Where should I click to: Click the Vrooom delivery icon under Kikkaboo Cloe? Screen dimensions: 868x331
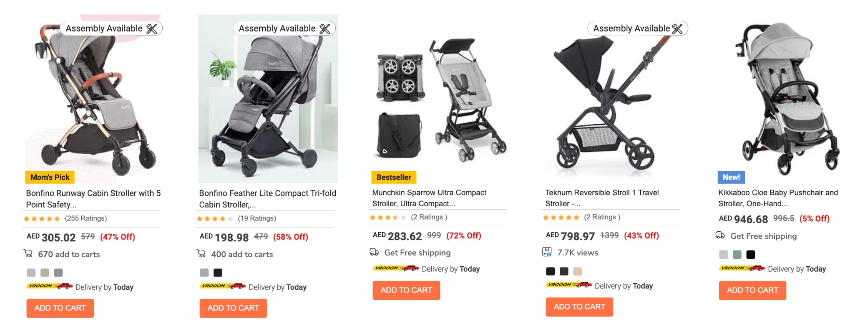click(742, 268)
